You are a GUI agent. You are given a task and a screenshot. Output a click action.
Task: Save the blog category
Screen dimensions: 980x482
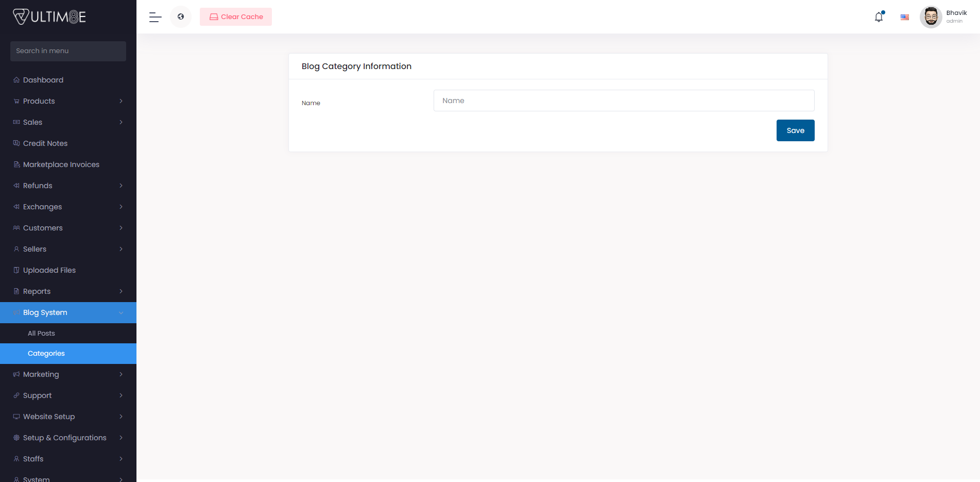pyautogui.click(x=795, y=130)
